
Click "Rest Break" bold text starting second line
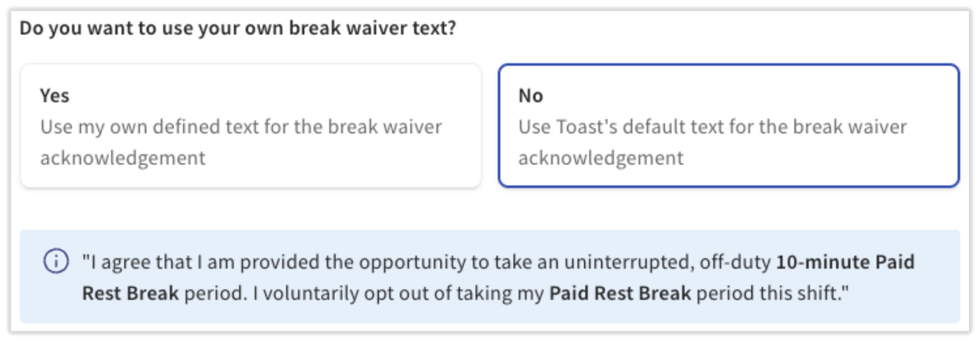[130, 293]
